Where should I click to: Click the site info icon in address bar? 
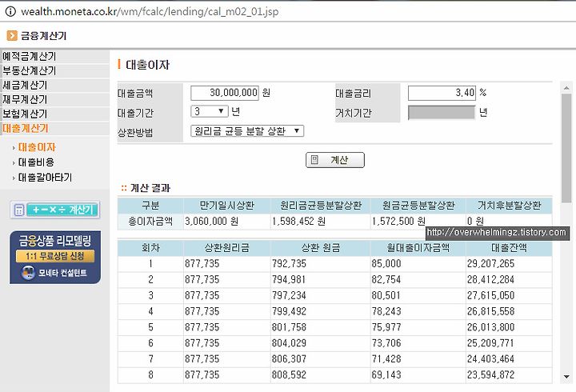pyautogui.click(x=10, y=11)
